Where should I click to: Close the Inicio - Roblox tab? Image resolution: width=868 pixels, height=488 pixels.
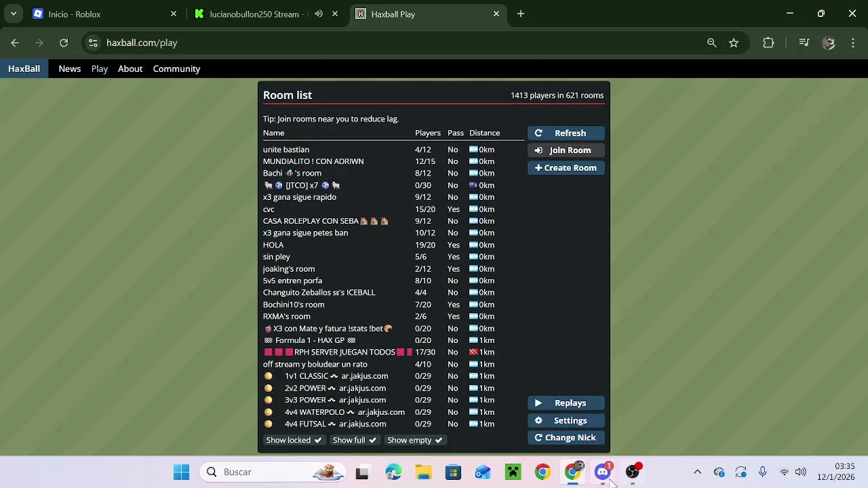[174, 14]
